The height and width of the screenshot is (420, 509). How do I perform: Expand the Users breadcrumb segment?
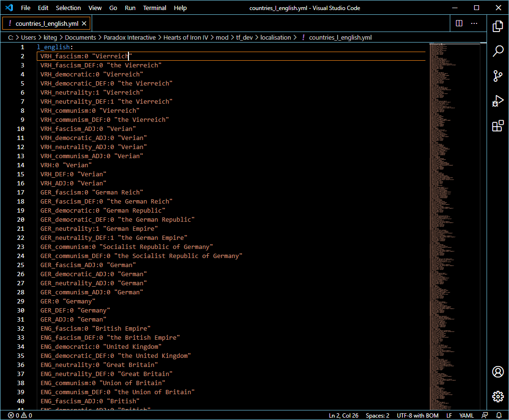coord(29,37)
